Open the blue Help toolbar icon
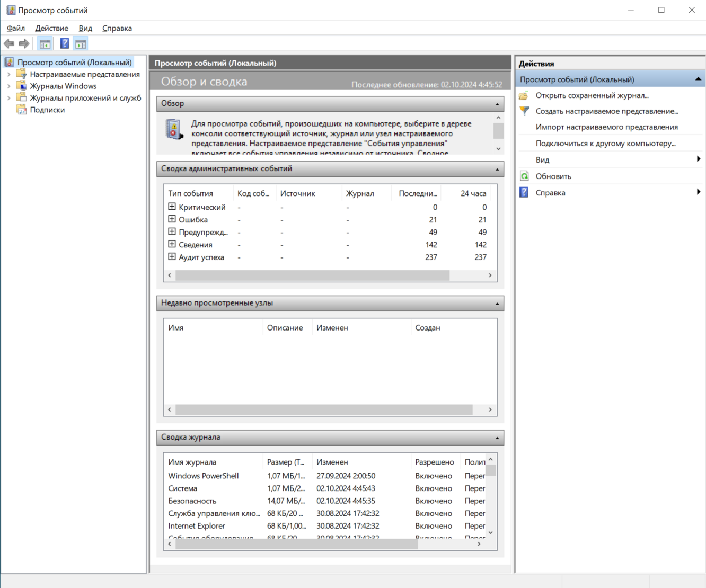 64,44
